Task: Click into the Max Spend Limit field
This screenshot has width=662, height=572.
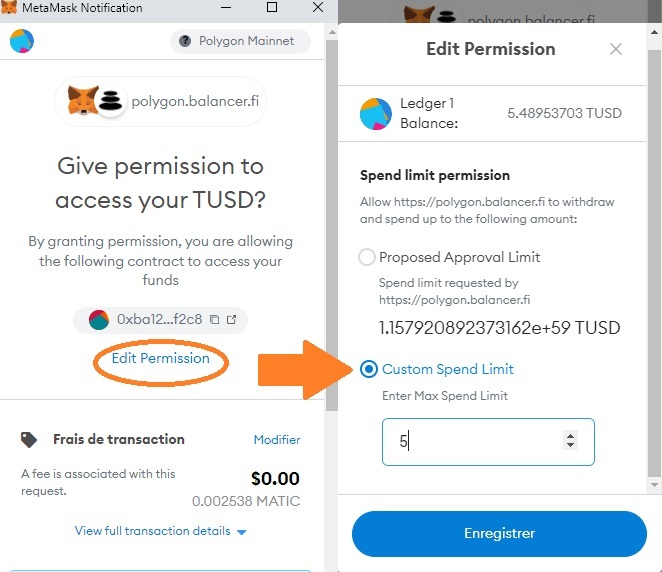Action: [475, 441]
